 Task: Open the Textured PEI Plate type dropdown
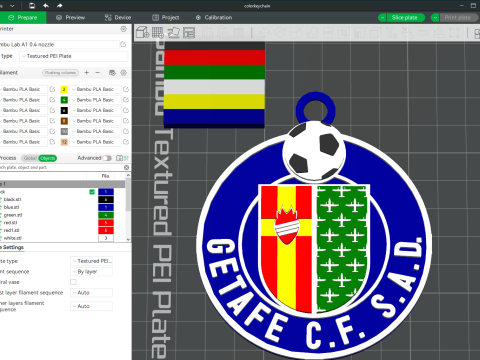pos(73,56)
